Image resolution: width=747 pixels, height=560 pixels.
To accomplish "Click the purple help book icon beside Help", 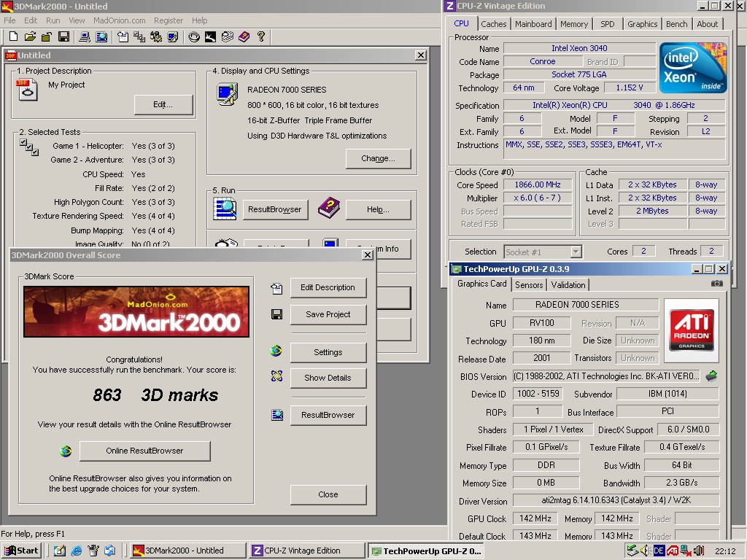I will coord(329,208).
